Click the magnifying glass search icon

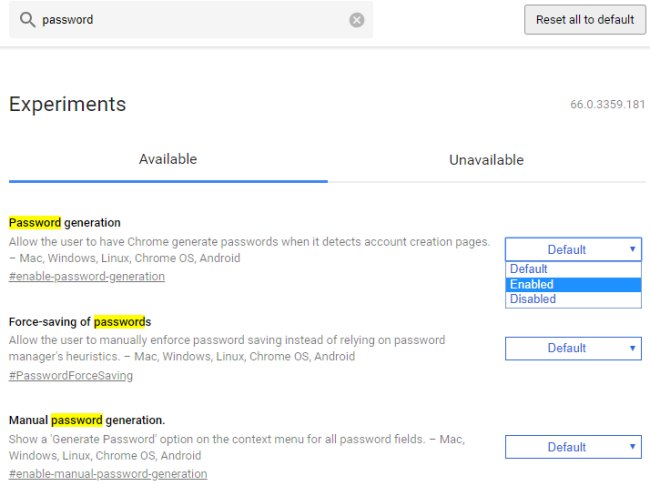pos(26,20)
